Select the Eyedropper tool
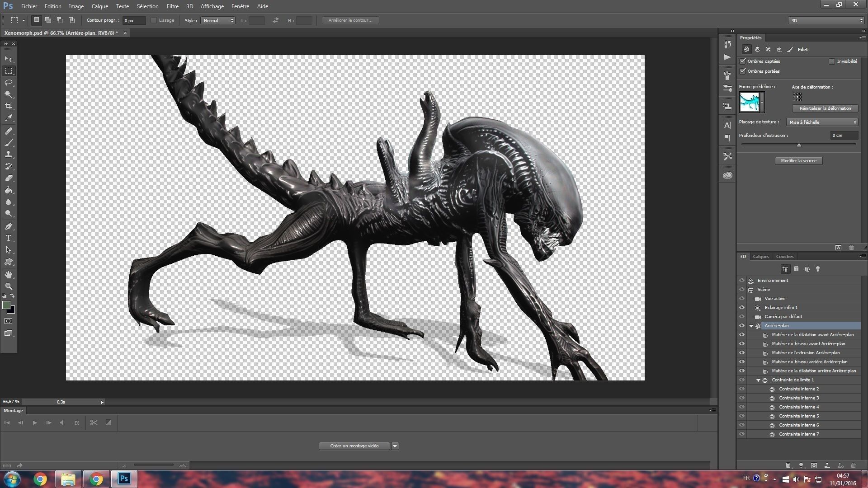Image resolution: width=868 pixels, height=488 pixels. pyautogui.click(x=9, y=118)
